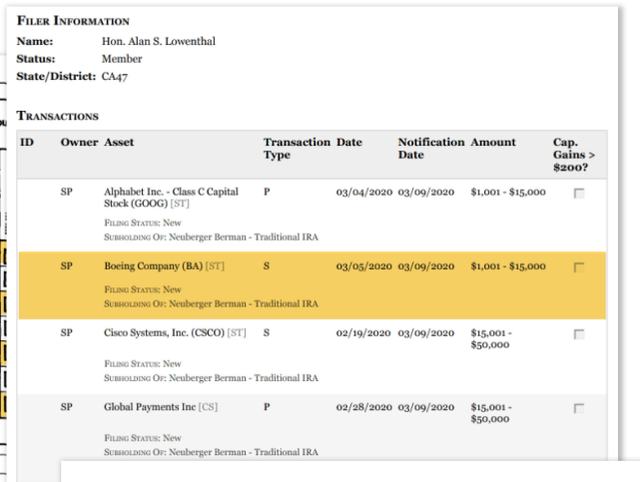Click Global Payments' $15,001 - $50,000 amount
Screen dimensions: 640x482
[x=491, y=413]
